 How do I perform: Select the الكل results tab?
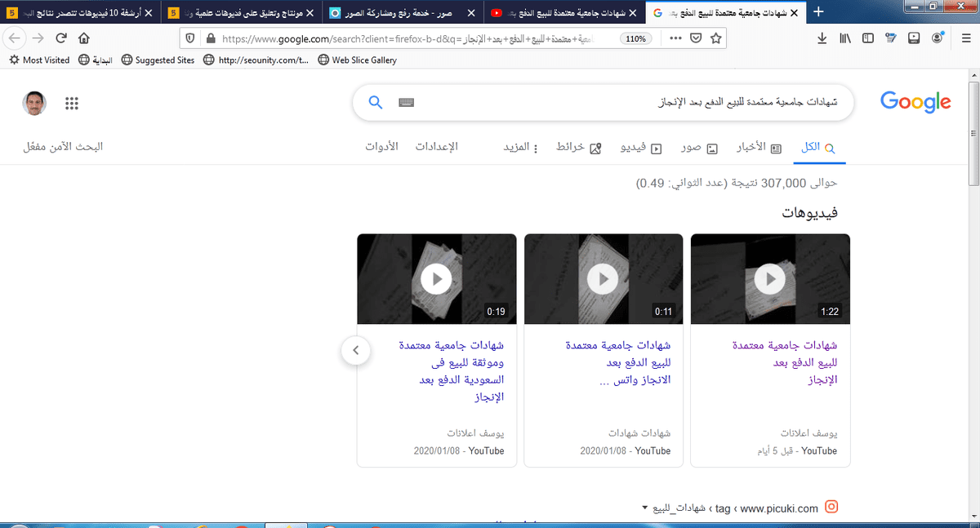pos(817,147)
